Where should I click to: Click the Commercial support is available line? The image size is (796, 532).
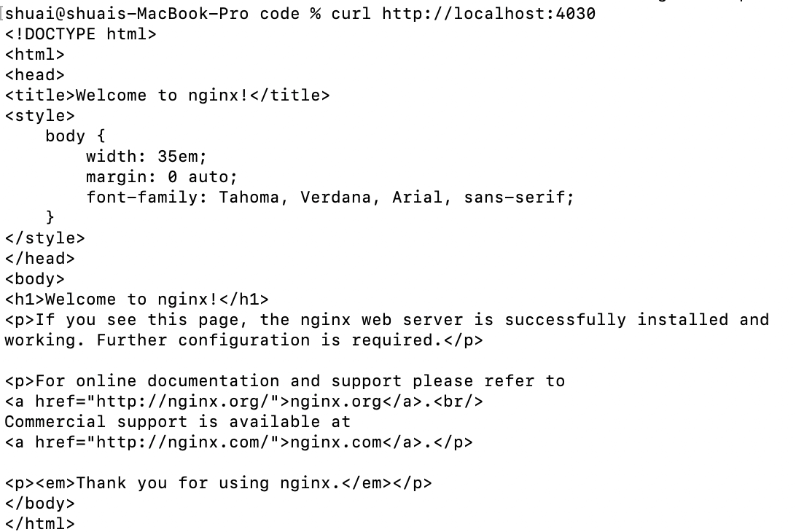[178, 422]
